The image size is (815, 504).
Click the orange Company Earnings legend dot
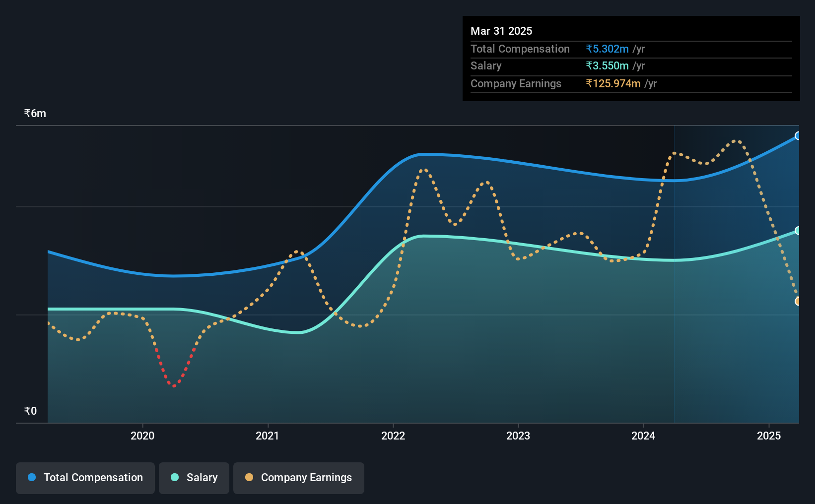tap(249, 477)
